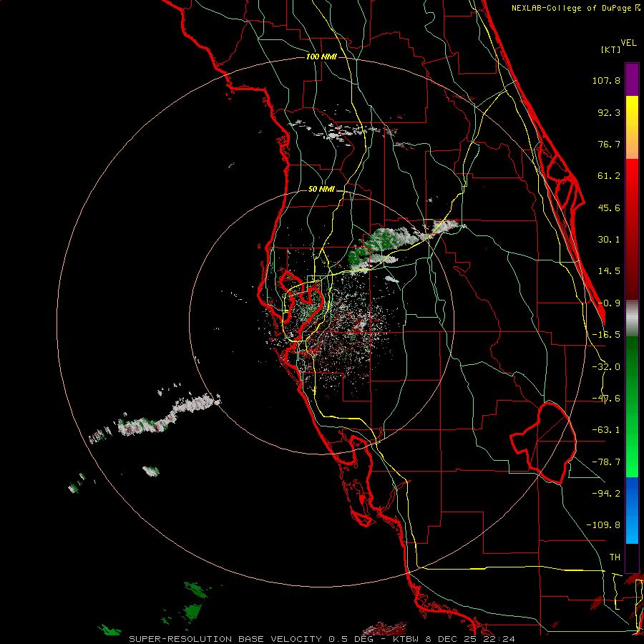Click the NEXLAB-College of DuPage title text
The height and width of the screenshot is (644, 644).
tap(572, 8)
